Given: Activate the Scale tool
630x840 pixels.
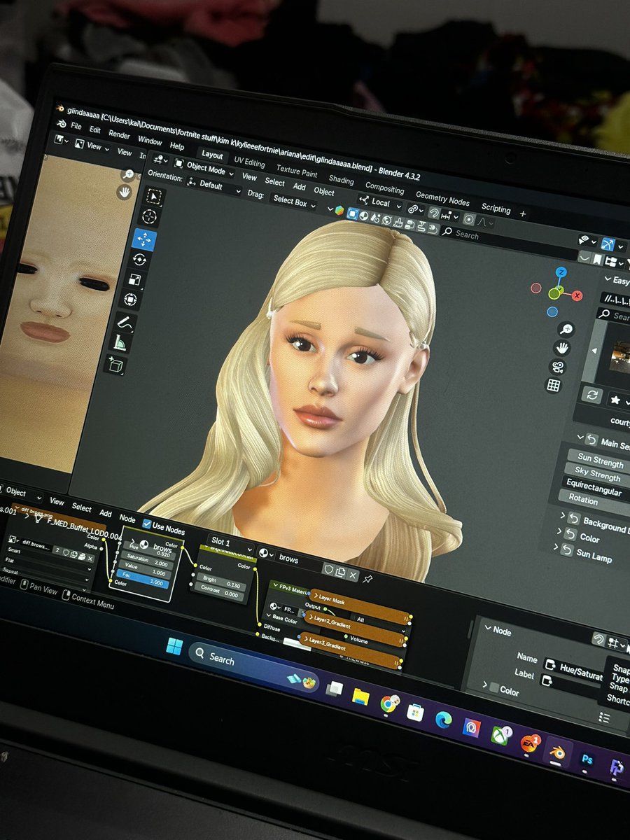Looking at the screenshot, I should click(x=136, y=280).
